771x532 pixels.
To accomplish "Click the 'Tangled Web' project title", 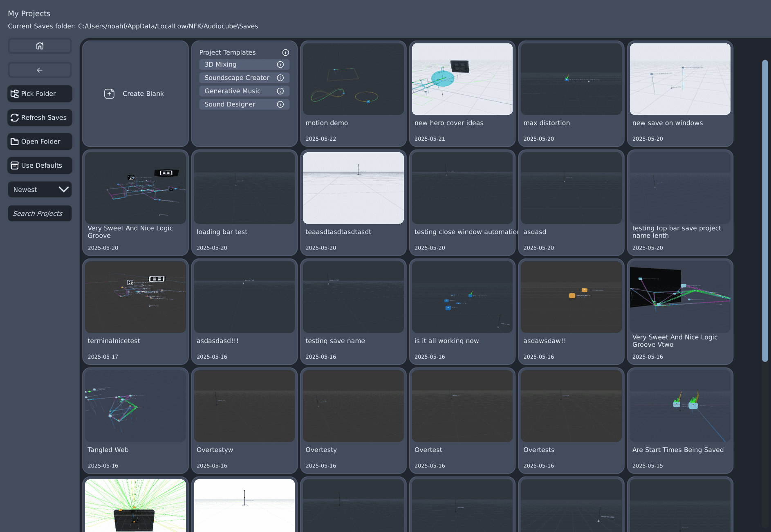I will [x=108, y=450].
